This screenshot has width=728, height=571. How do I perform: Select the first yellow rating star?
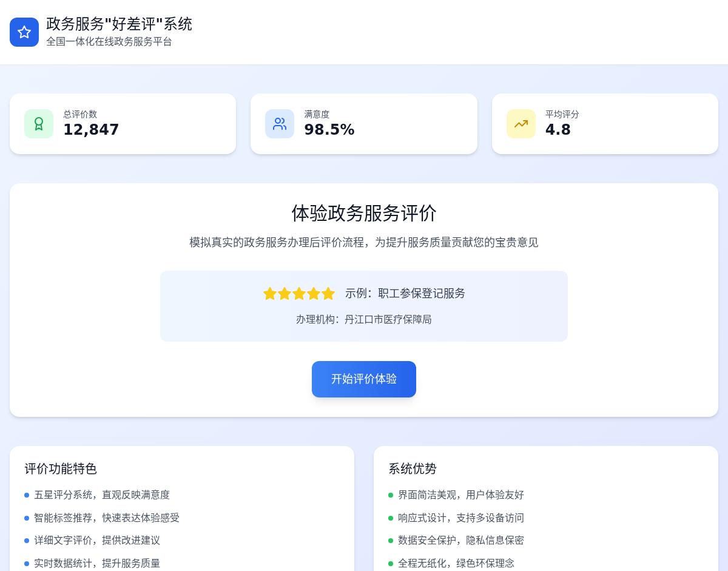(x=270, y=294)
